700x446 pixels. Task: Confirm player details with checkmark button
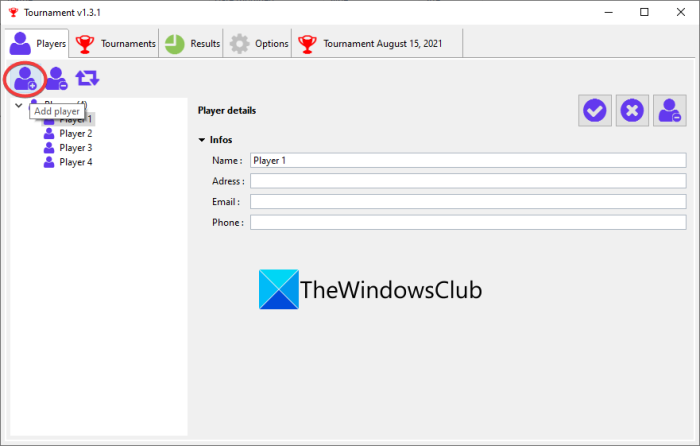pos(595,110)
